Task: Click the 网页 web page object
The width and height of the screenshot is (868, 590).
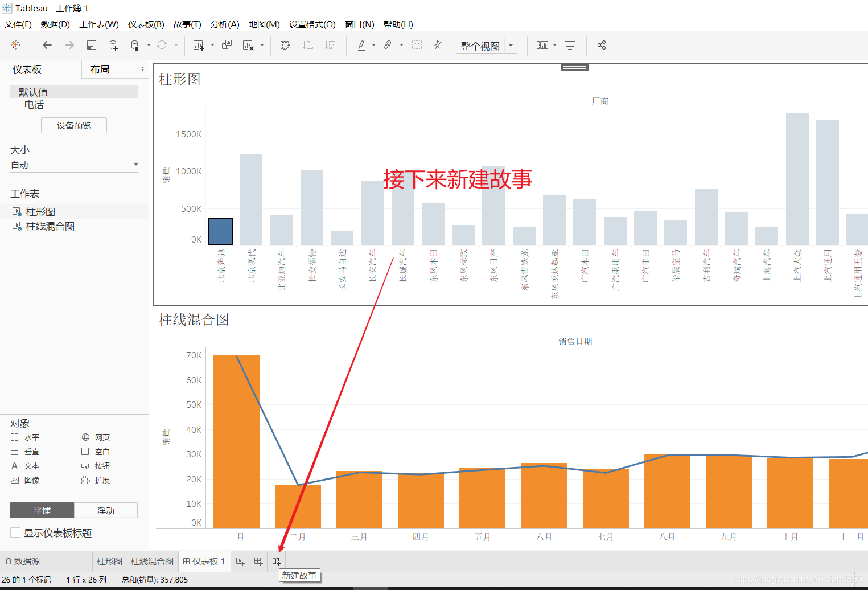Action: (96, 437)
